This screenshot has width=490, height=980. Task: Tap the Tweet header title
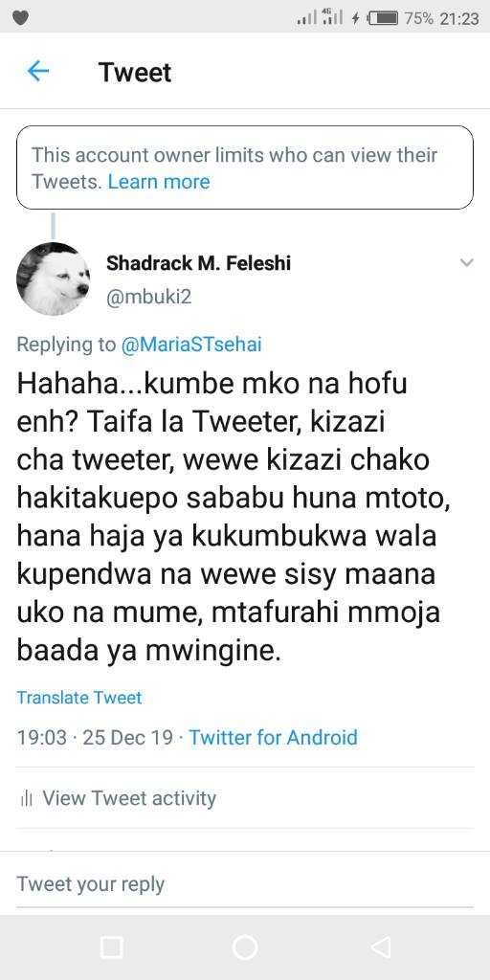pyautogui.click(x=135, y=73)
